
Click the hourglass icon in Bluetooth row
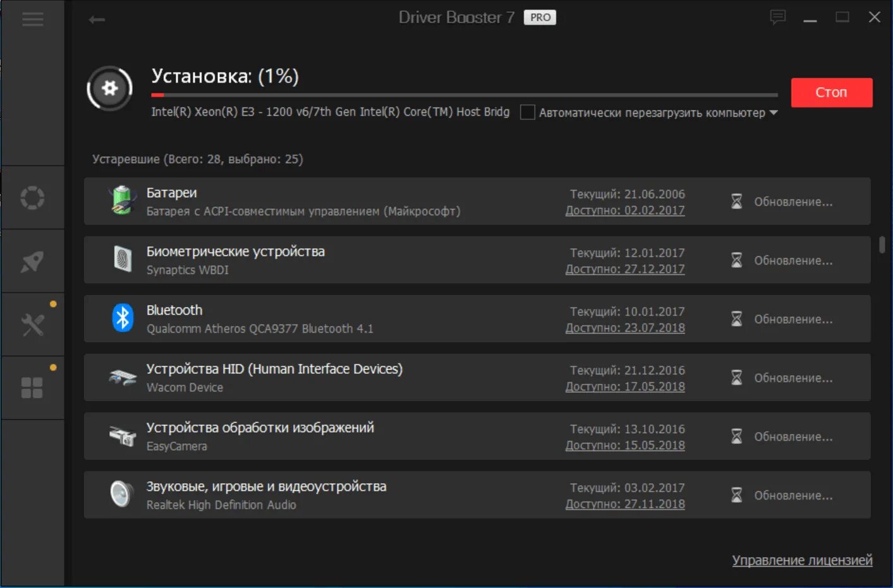point(737,319)
